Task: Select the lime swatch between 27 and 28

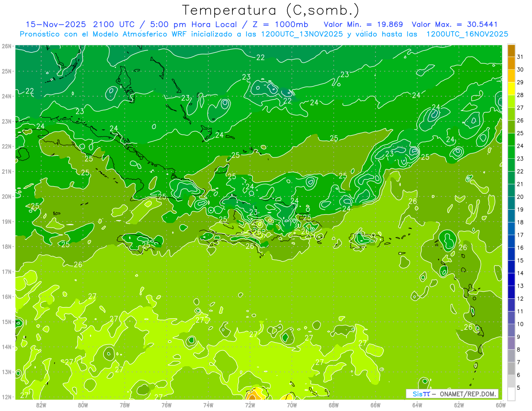Action: [511, 101]
